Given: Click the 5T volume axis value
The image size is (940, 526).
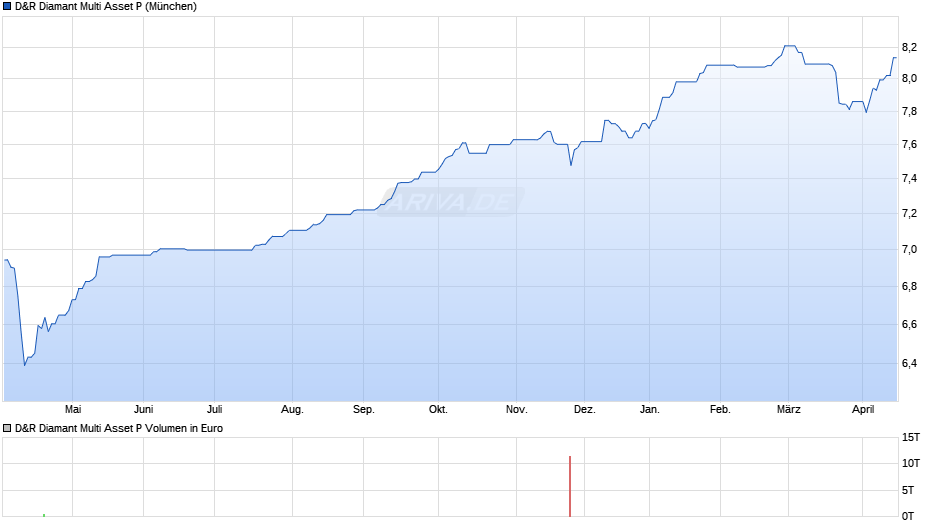Looking at the screenshot, I should (x=908, y=490).
